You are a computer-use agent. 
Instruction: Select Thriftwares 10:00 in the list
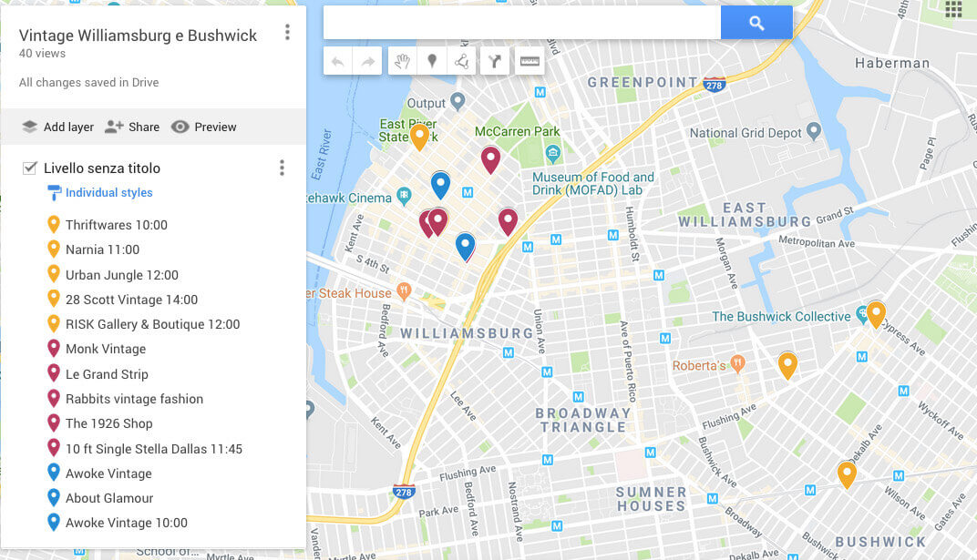(x=117, y=225)
